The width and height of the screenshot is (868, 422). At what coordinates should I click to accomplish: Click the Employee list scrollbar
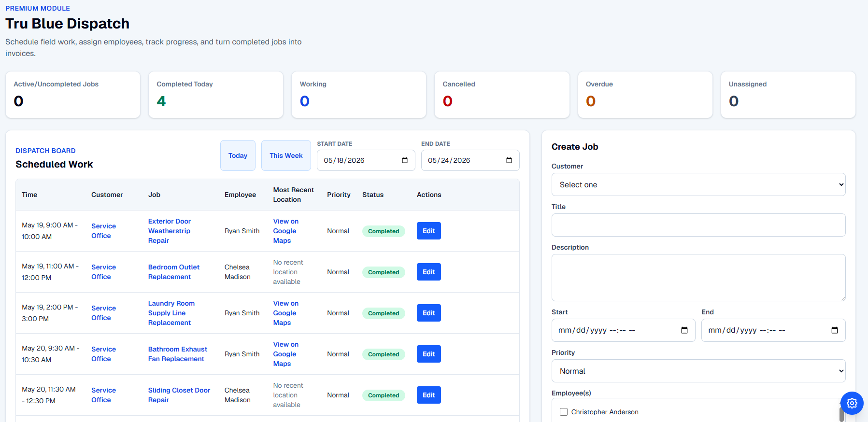click(x=842, y=414)
